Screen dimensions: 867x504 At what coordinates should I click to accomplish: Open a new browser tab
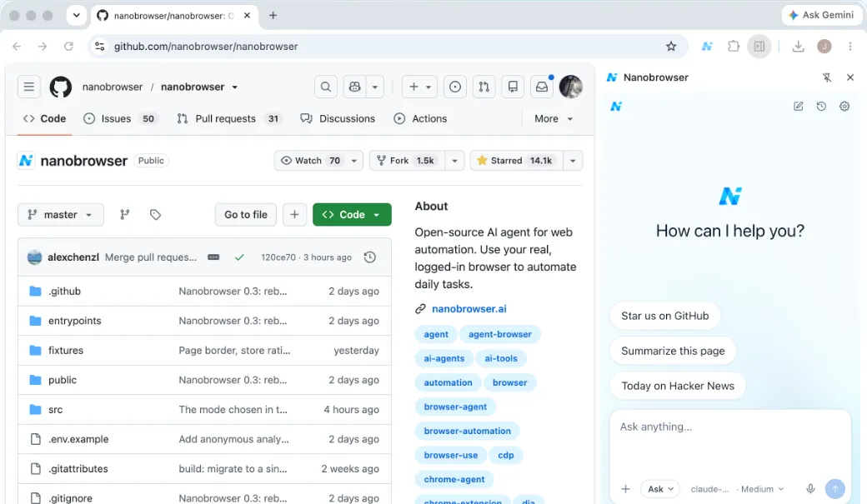pos(273,16)
